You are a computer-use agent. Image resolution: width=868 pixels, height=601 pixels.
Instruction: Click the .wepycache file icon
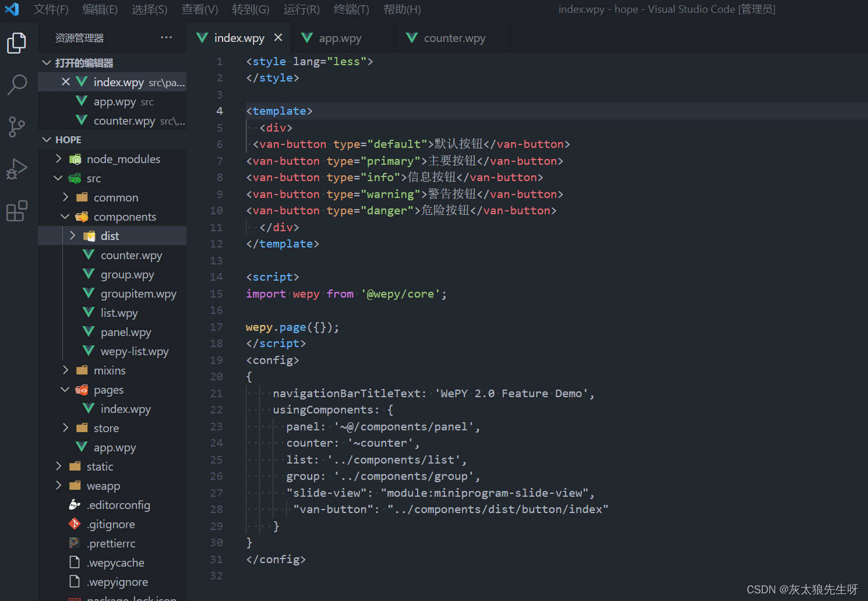point(75,563)
